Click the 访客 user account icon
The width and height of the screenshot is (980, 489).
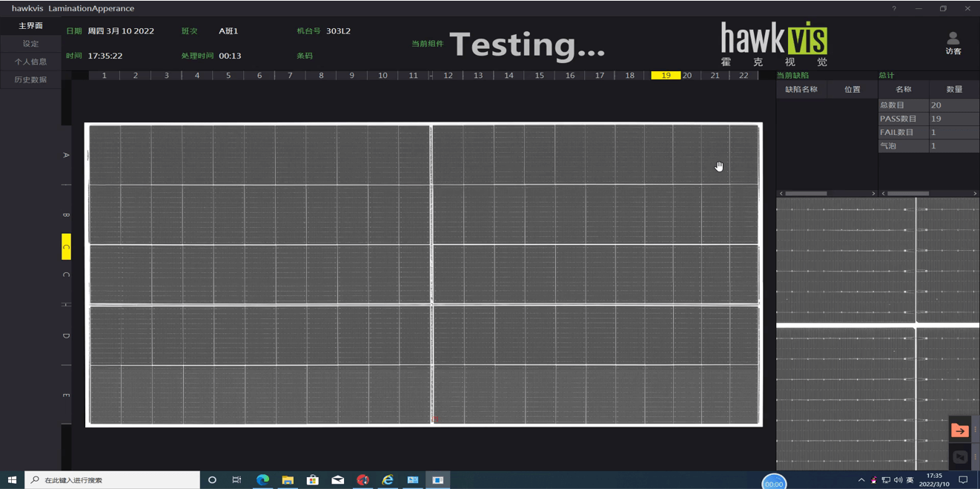coord(953,42)
